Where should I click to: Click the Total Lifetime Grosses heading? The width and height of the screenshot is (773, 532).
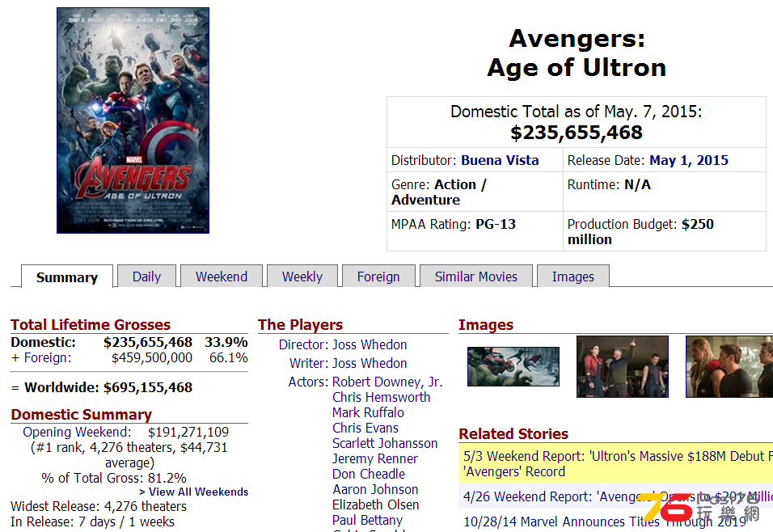[91, 324]
